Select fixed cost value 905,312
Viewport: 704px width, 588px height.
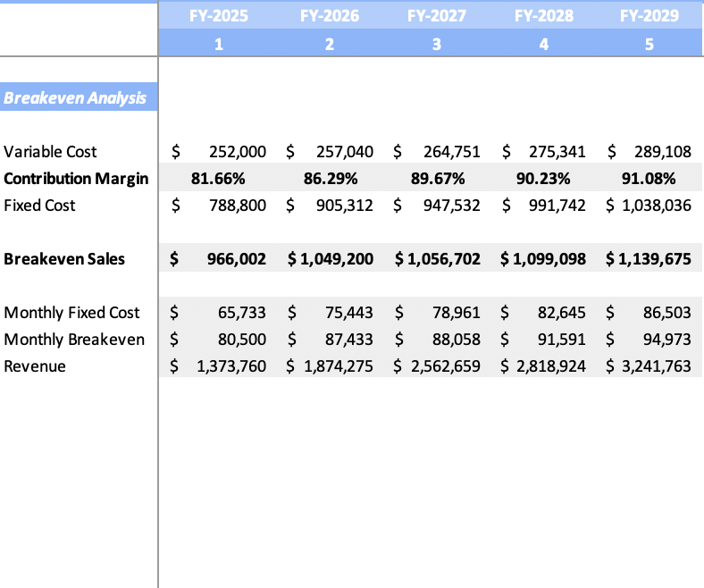(344, 206)
